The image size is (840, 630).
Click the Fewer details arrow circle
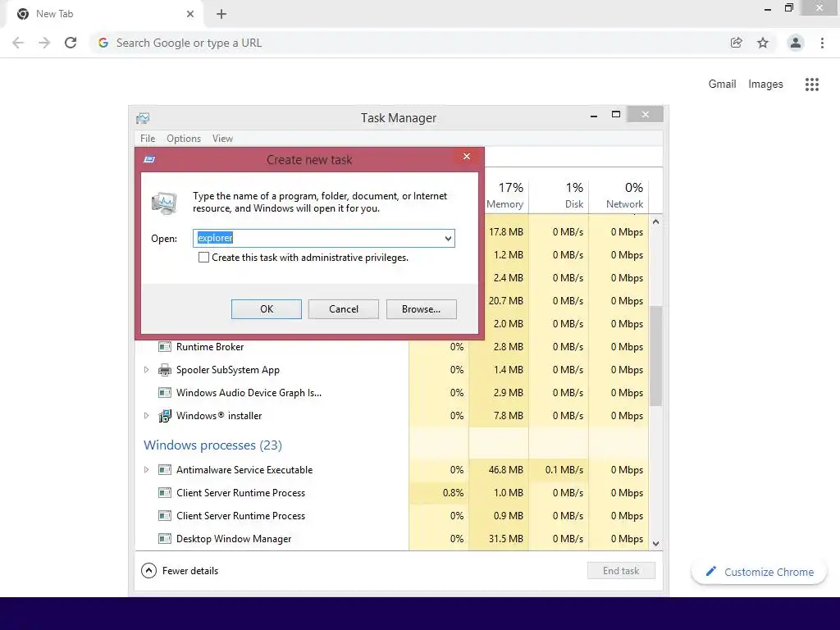[149, 571]
